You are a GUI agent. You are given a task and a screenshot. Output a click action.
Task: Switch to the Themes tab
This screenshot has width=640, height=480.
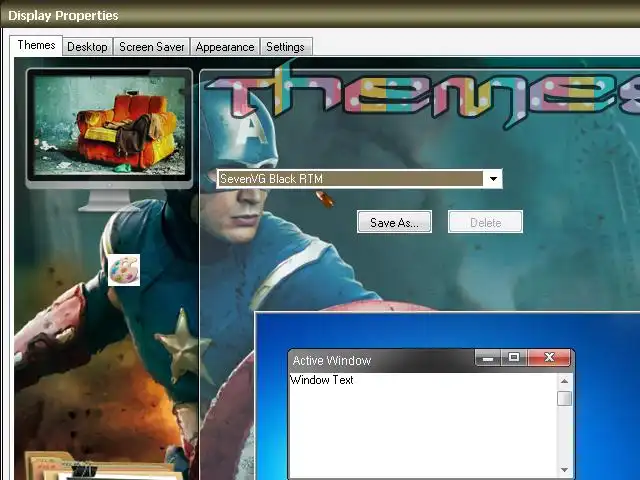(x=36, y=45)
